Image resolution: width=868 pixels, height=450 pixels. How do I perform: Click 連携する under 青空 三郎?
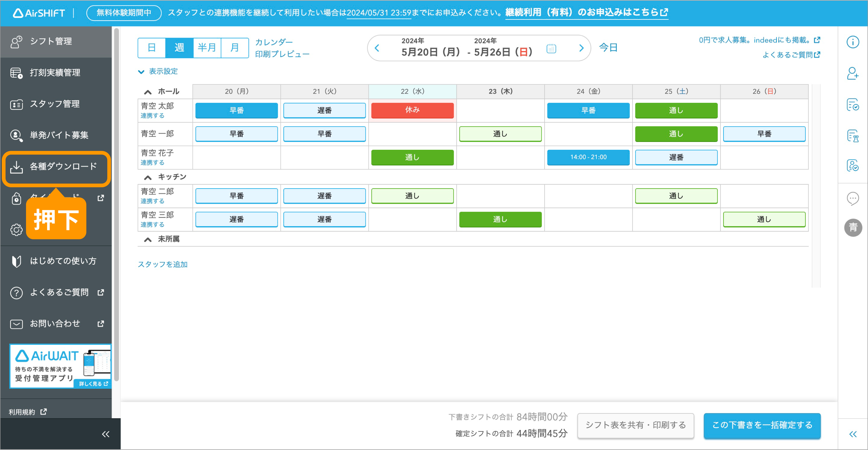point(152,225)
